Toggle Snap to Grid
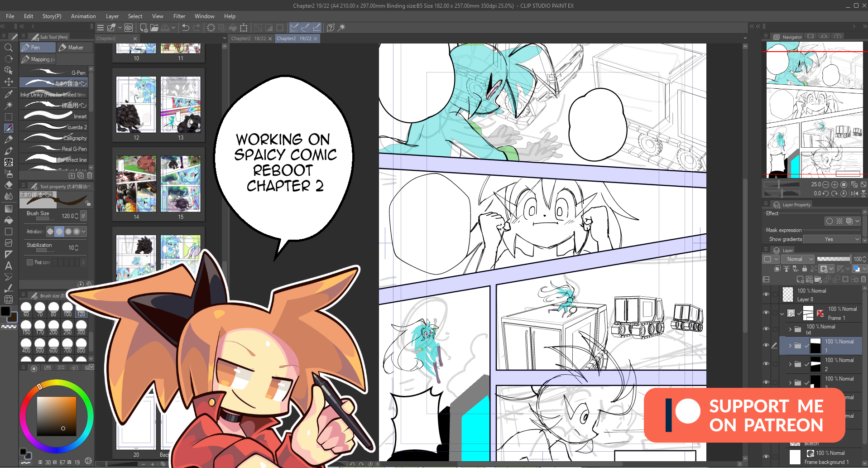 tap(316, 28)
